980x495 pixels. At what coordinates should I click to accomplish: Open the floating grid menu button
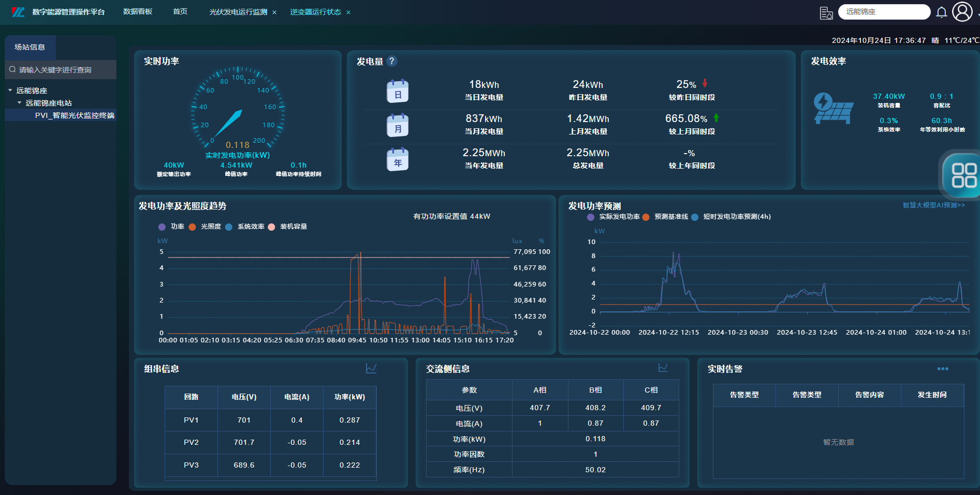(963, 175)
